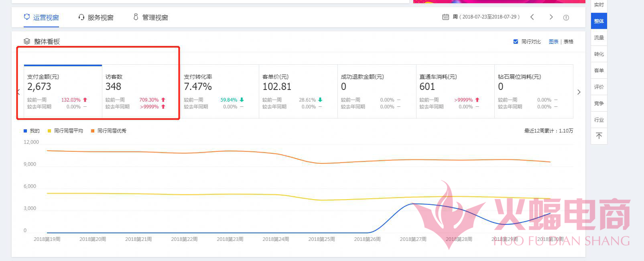Viewport: 644px width, 261px height.
Task: Switch view to 图表
Action: click(x=553, y=41)
